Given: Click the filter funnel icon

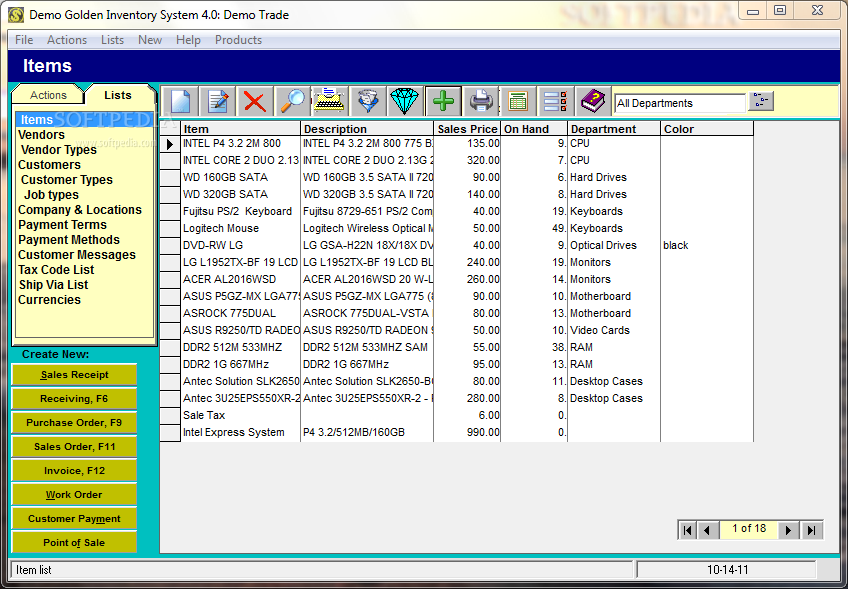Looking at the screenshot, I should click(368, 101).
